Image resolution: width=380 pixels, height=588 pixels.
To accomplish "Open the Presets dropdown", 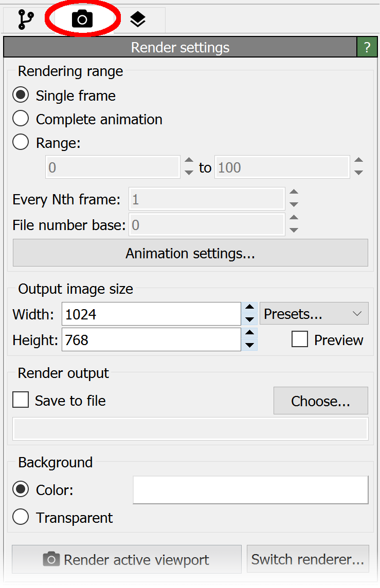I will pyautogui.click(x=314, y=314).
